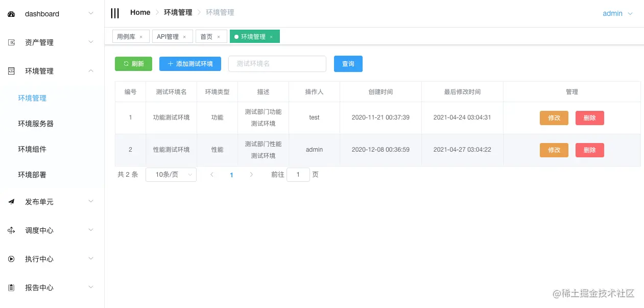The image size is (644, 308).
Task: Click the 测试部门性能测试环境 description cell
Action: [x=263, y=150]
